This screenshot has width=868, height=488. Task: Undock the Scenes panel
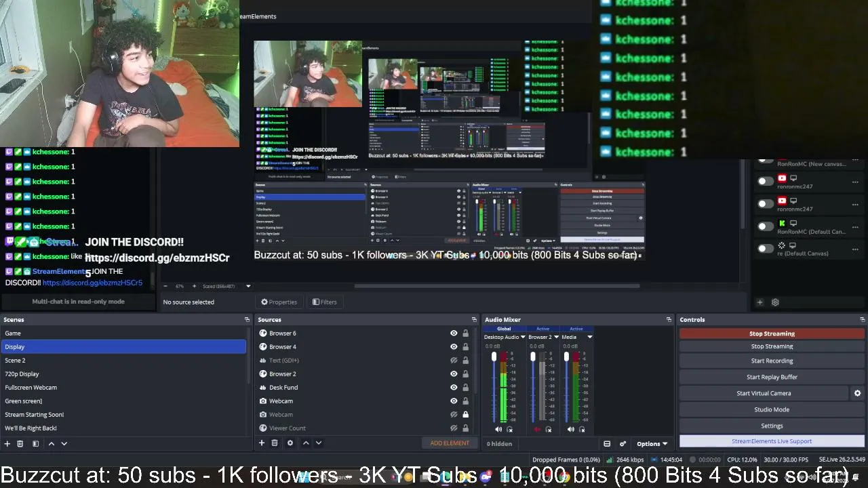247,319
